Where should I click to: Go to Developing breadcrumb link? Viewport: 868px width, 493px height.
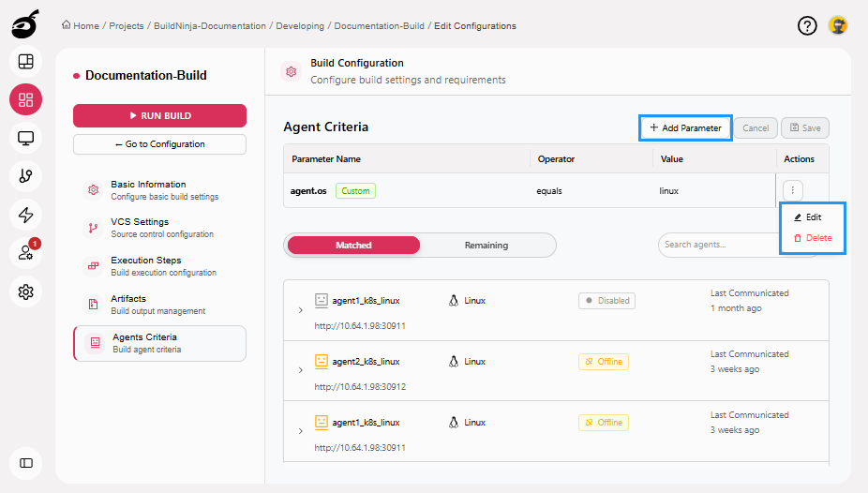pos(300,26)
